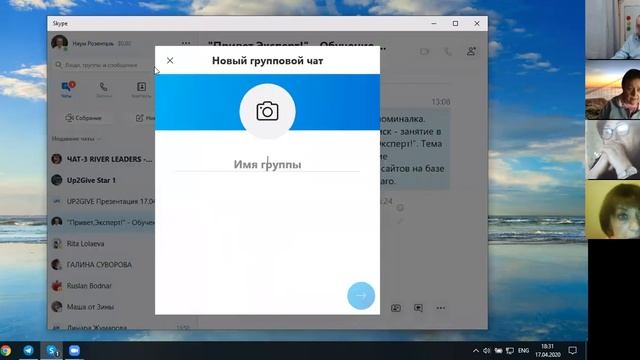Open Google Chrome from the taskbar
Viewport: 640px width, 360px height.
click(x=6, y=351)
